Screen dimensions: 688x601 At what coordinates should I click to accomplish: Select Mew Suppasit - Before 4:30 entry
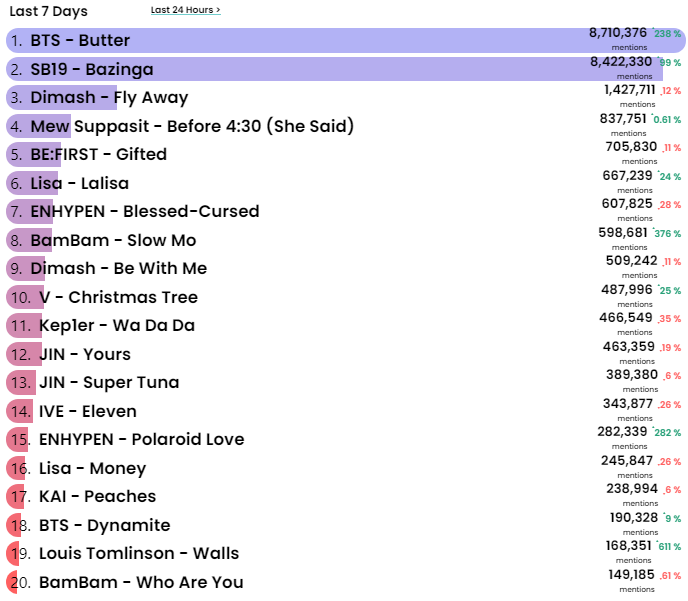pyautogui.click(x=345, y=126)
